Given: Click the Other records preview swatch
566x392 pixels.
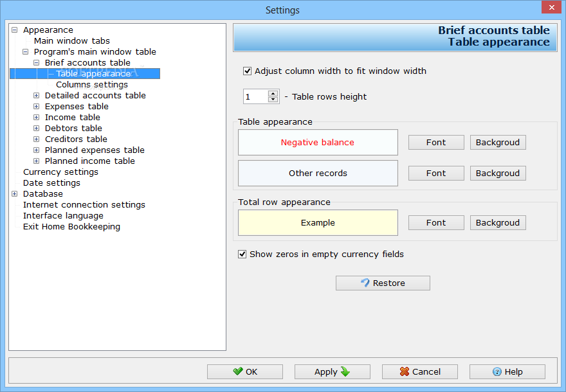Looking at the screenshot, I should [x=318, y=173].
